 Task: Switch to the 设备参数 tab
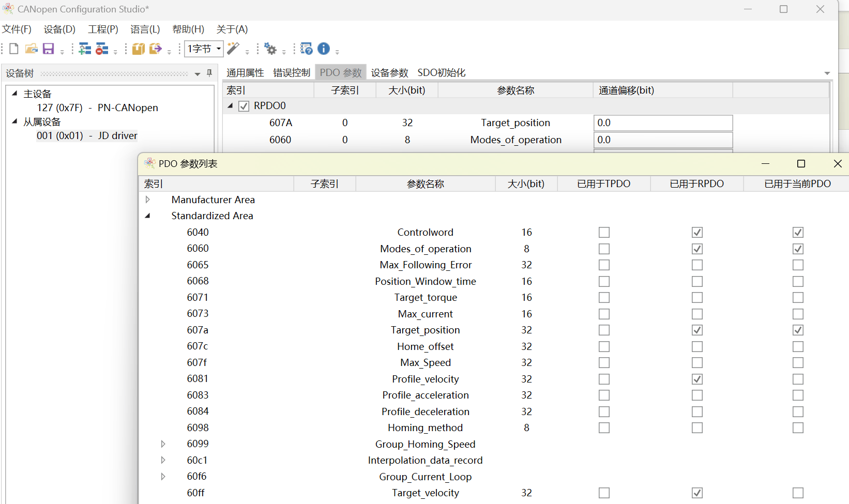pos(389,73)
